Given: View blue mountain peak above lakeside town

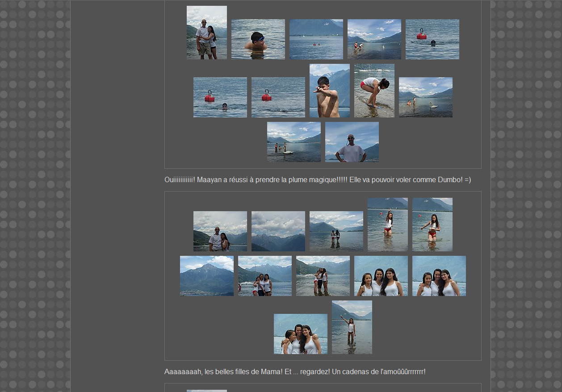Looking at the screenshot, I should point(206,276).
